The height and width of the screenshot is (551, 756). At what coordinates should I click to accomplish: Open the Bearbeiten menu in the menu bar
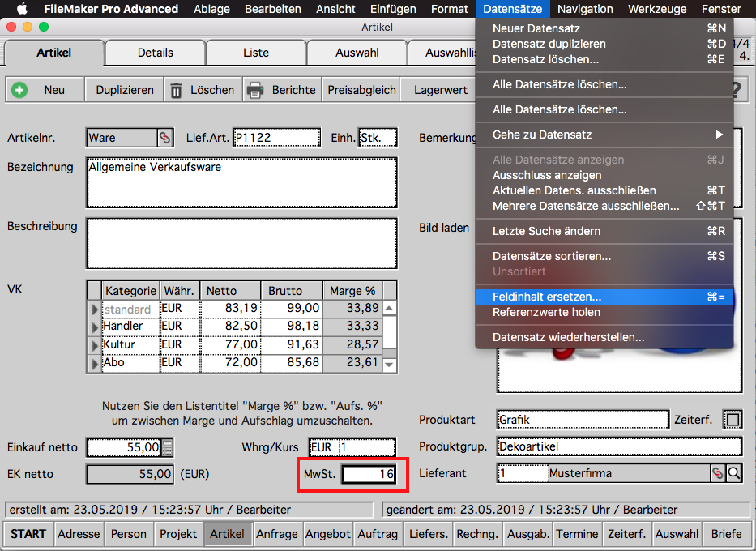273,9
